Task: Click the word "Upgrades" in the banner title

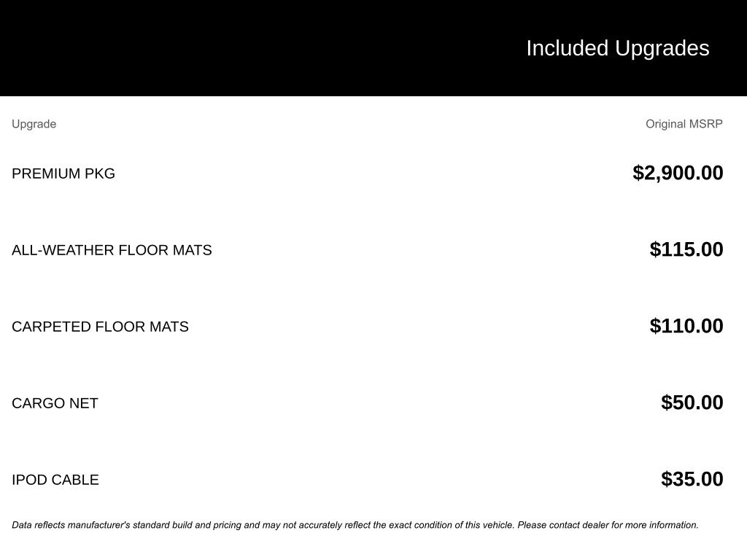Action: (662, 48)
